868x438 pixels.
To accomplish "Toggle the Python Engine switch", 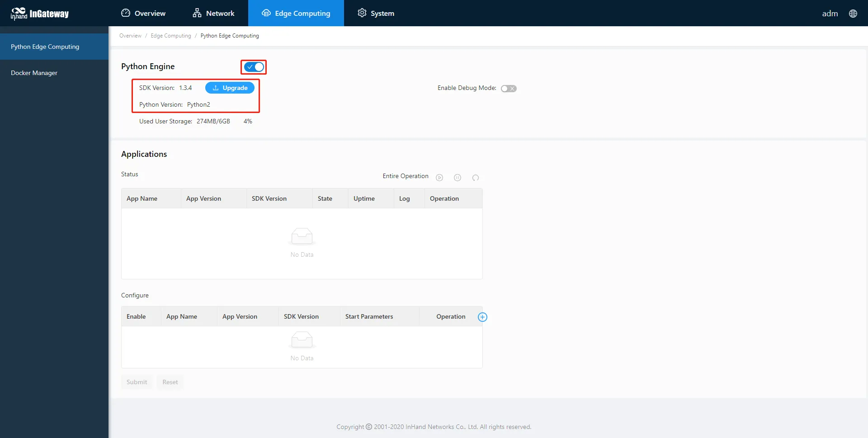I will (254, 67).
